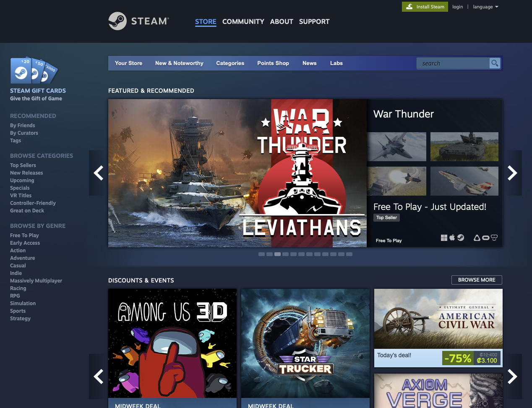Browse Specials category
Viewport: 532px width, 408px height.
coord(20,188)
